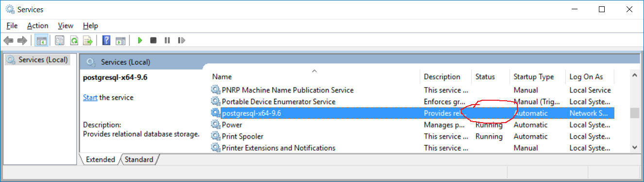Image resolution: width=644 pixels, height=182 pixels.
Task: Select PNRP Machine Name Publication Service row
Action: click(x=413, y=90)
